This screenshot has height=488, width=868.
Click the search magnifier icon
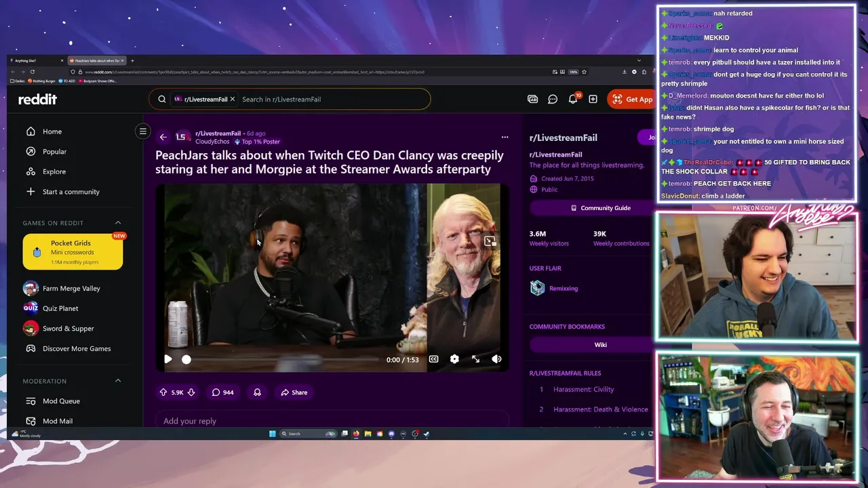tap(161, 99)
